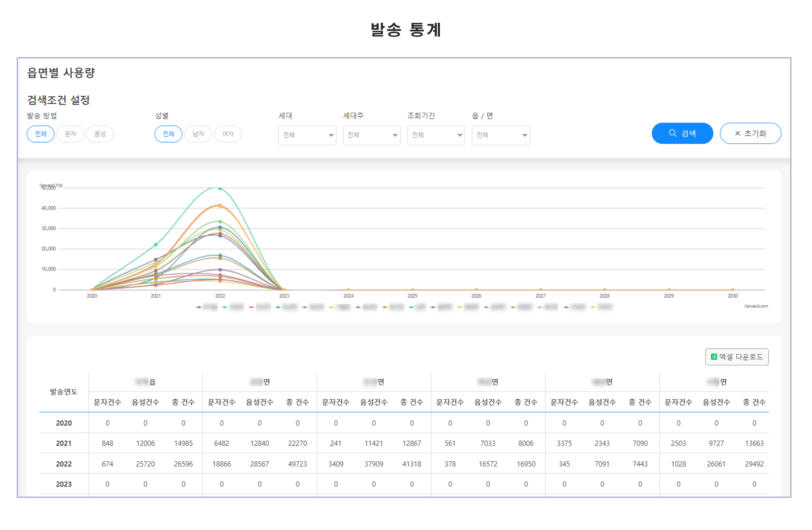Image resolution: width=812 pixels, height=530 pixels.
Task: Open the 세대 dropdown
Action: [x=307, y=135]
